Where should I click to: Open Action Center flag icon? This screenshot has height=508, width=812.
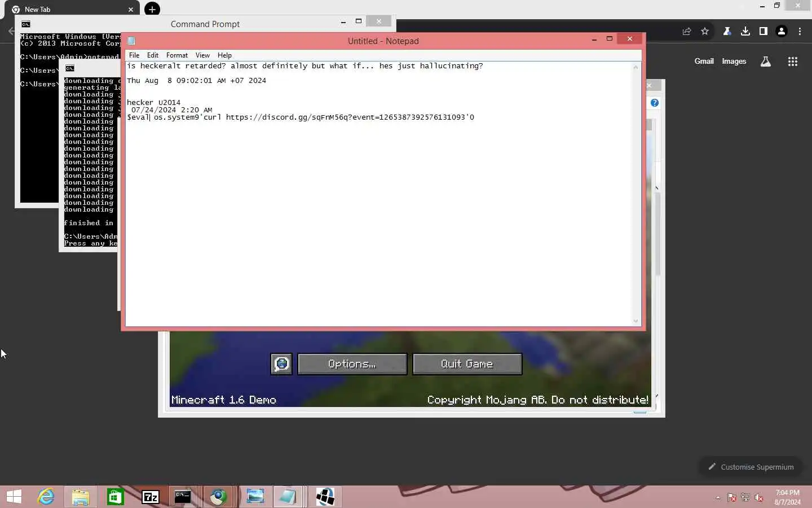(x=731, y=497)
